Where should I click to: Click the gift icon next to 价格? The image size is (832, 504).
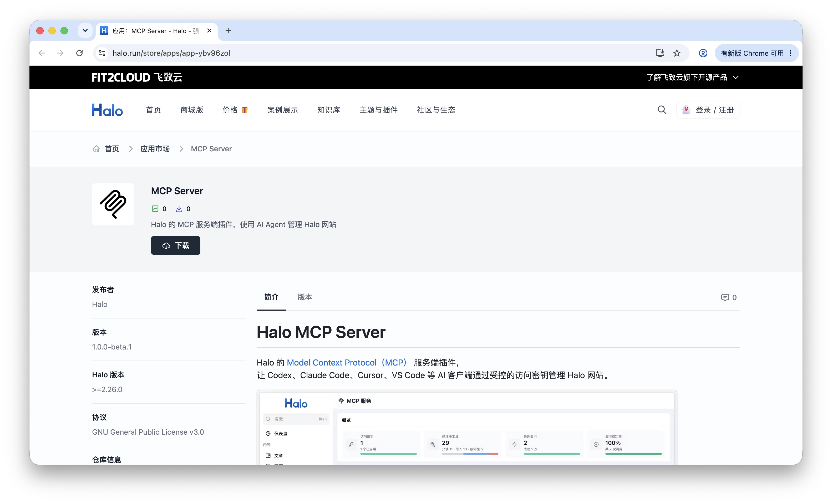[x=245, y=110]
